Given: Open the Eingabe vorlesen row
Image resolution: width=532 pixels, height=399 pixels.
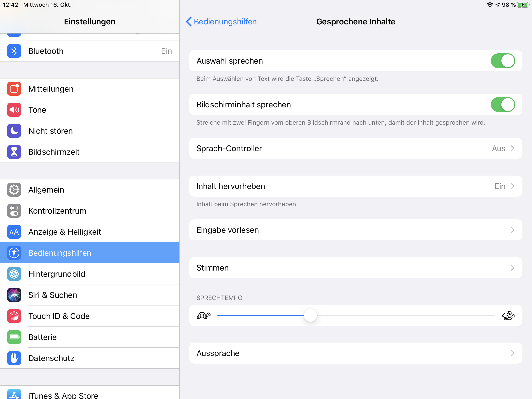Looking at the screenshot, I should coord(355,230).
